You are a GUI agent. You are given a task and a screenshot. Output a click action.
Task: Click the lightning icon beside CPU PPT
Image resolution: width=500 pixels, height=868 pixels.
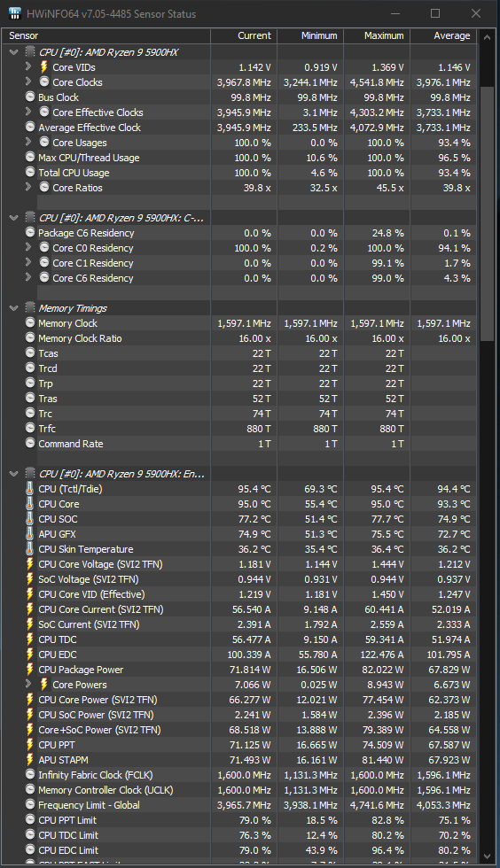point(30,745)
